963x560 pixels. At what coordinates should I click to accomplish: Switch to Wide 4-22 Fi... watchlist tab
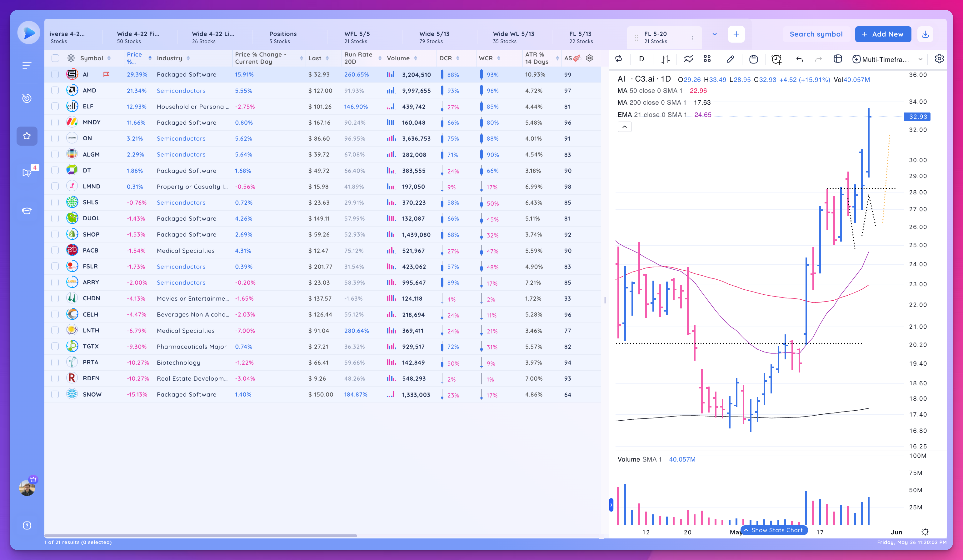pyautogui.click(x=138, y=37)
